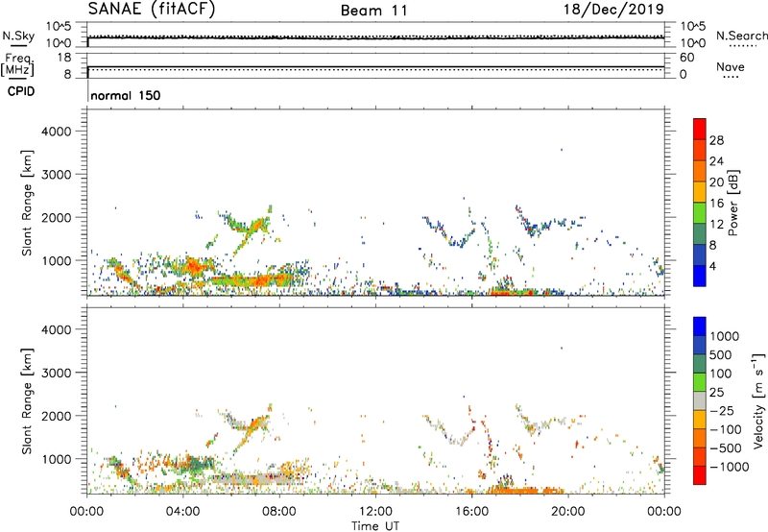This screenshot has height=532, width=768.
Task: Click the 1000 label on Velocity colorbar
Action: coord(725,336)
